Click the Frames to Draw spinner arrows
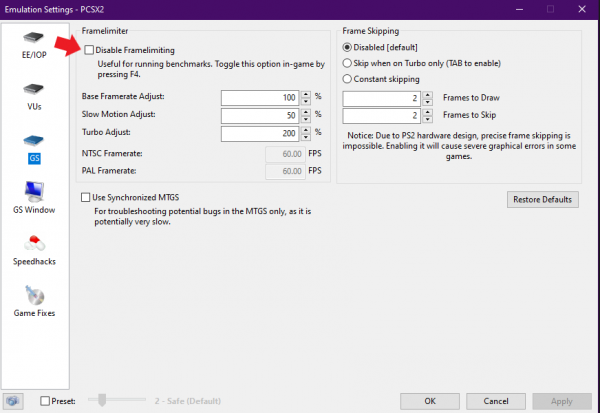 pos(427,98)
